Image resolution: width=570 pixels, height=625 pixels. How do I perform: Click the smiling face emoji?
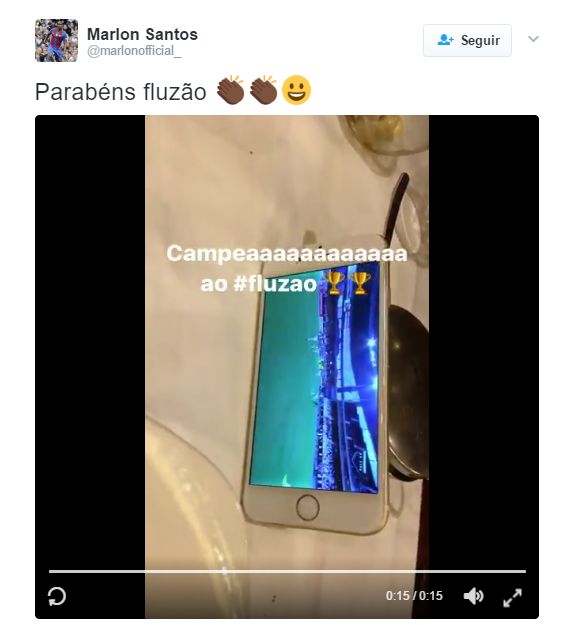(296, 90)
